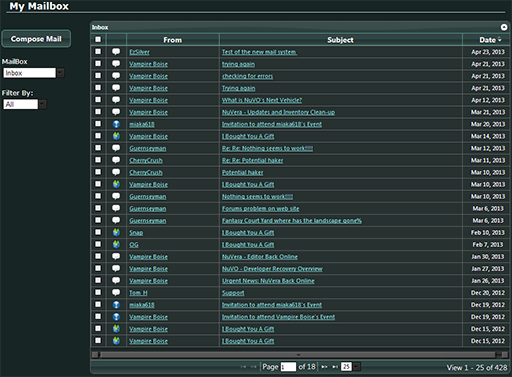Select checkbox for 'Re: Re: Potential baker'
Image resolution: width=512 pixels, height=377 pixels.
coord(98,160)
